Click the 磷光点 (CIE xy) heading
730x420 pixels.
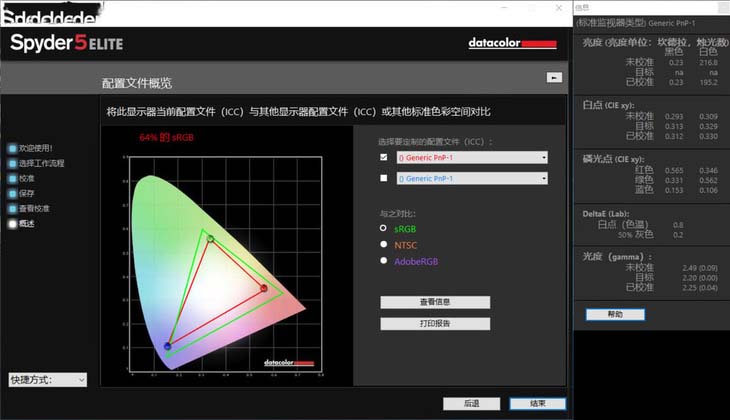coord(613,159)
